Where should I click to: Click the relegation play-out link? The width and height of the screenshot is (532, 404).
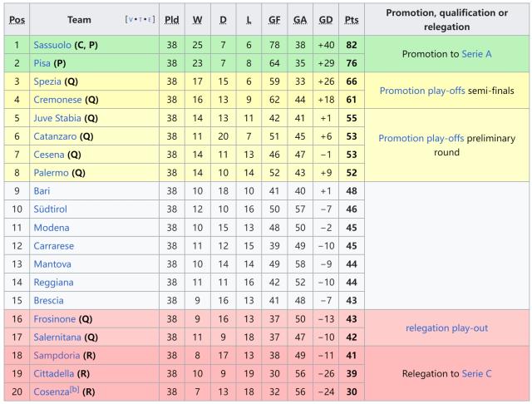pos(446,328)
